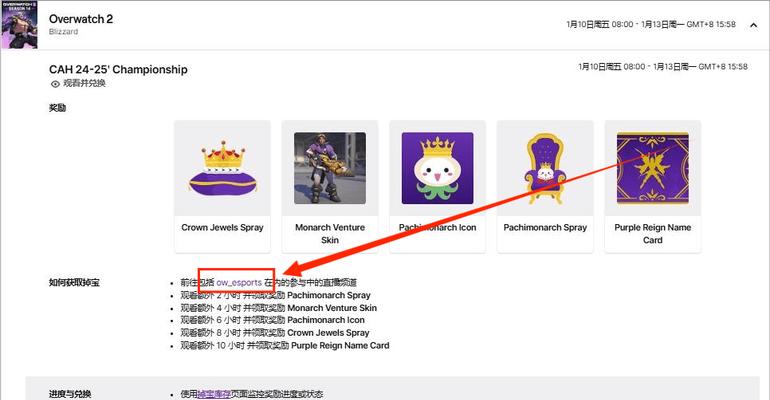Screen dimensions: 770x400
Task: Click the Purple Reign Name Card label
Action: click(653, 234)
